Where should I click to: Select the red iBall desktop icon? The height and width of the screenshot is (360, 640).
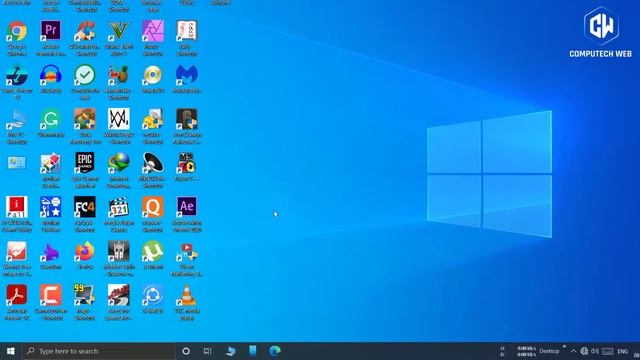click(17, 207)
